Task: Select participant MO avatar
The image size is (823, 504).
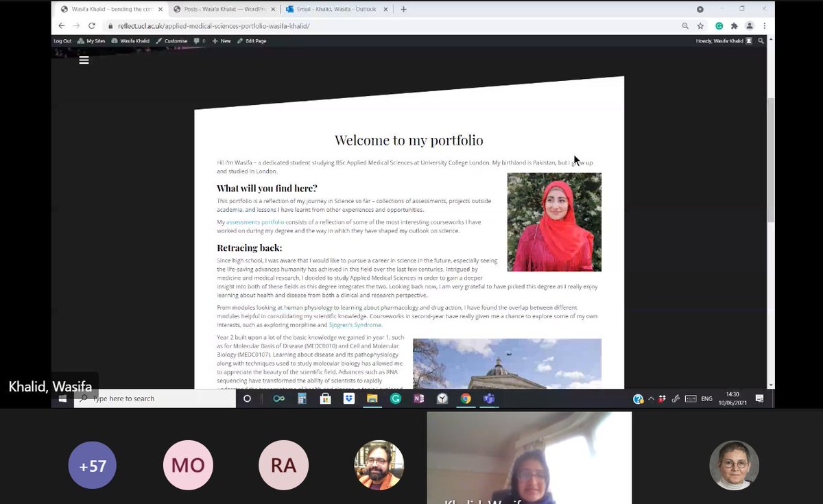Action: [x=188, y=466]
